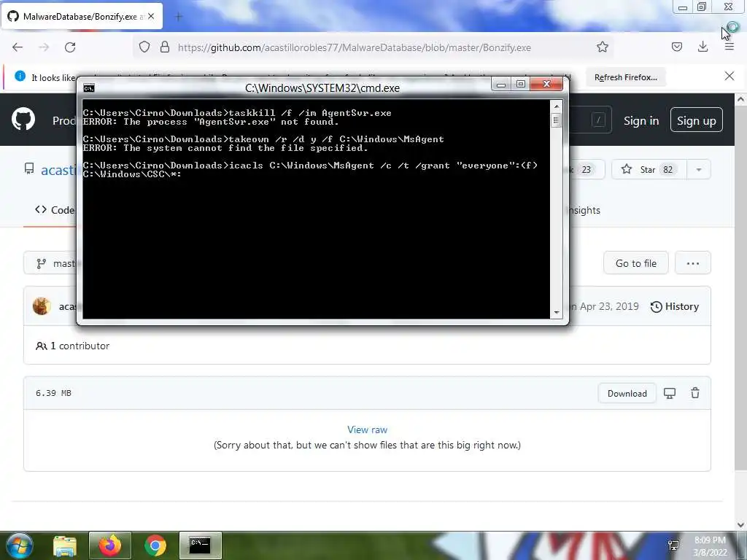Click the page scrollbar down arrow
Viewport: 747px width, 560px height.
741,525
